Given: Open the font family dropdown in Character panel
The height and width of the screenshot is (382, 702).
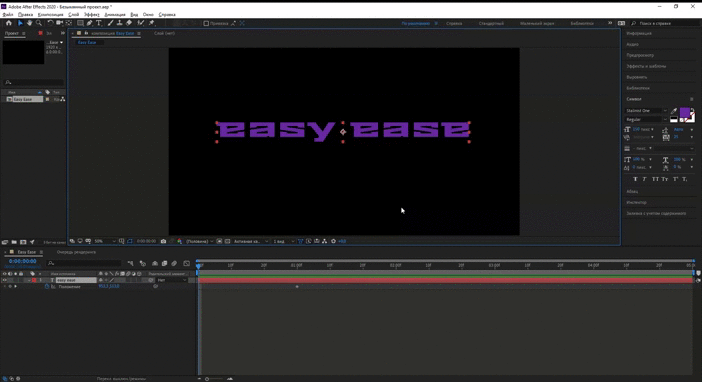Looking at the screenshot, I should [x=646, y=111].
